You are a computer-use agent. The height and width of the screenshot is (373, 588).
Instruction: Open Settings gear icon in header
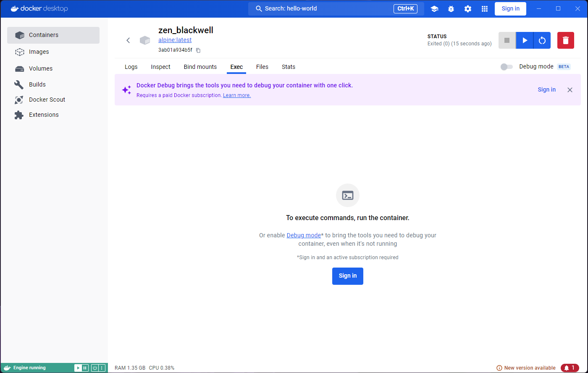point(468,9)
